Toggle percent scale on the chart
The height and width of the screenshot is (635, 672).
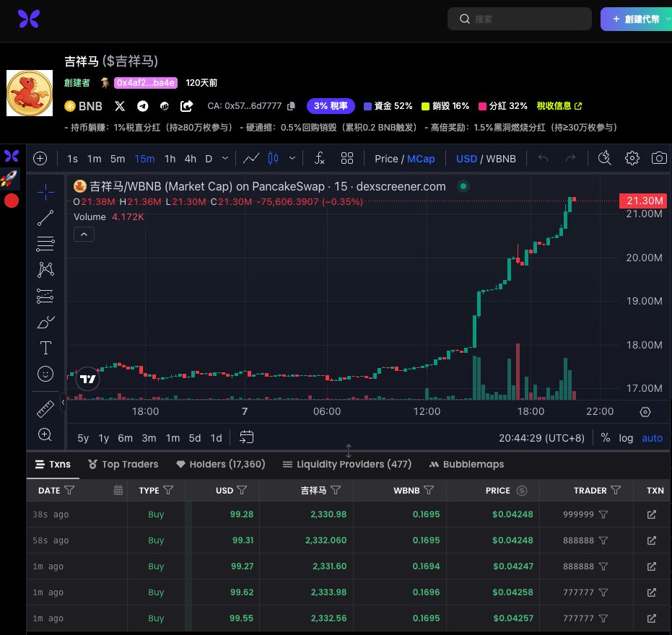point(605,437)
